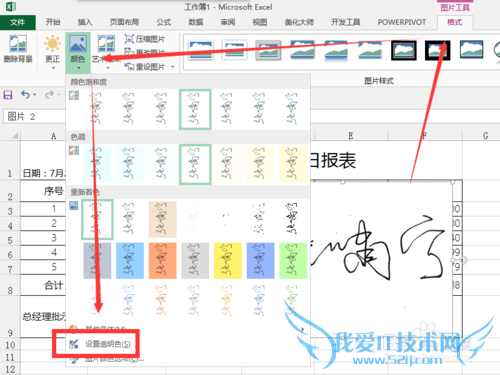The image size is (500, 375).
Task: Recolor with the orange dark variant swatch
Action: point(162,260)
